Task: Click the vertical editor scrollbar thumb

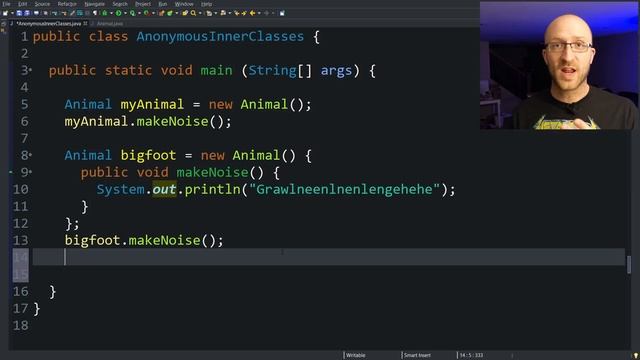Action: tap(629, 264)
